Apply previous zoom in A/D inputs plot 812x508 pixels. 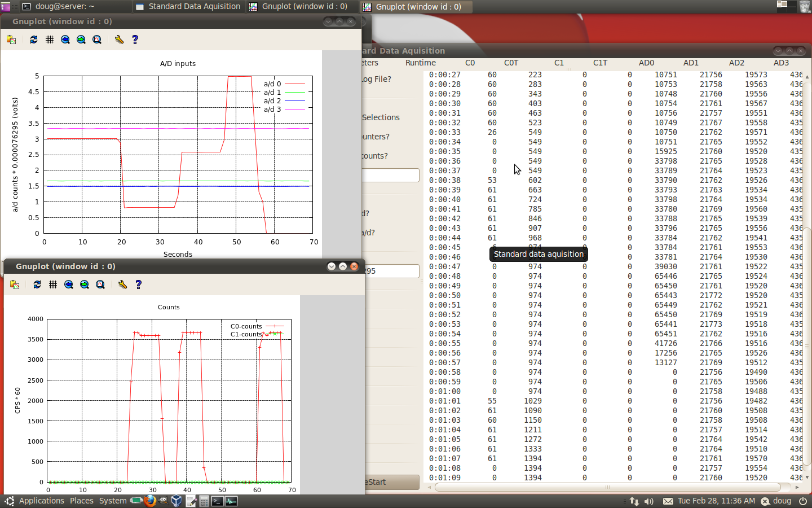65,40
